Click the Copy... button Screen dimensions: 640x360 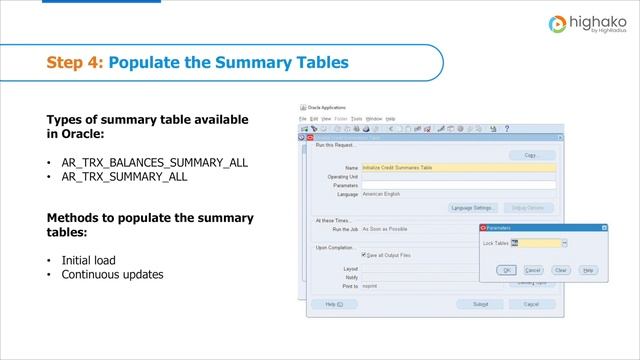click(x=532, y=155)
